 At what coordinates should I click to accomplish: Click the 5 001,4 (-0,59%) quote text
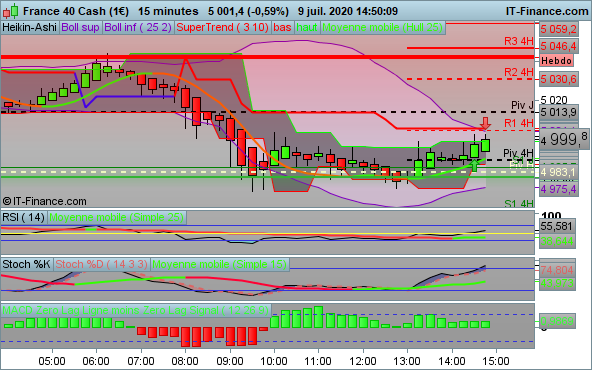pyautogui.click(x=248, y=11)
